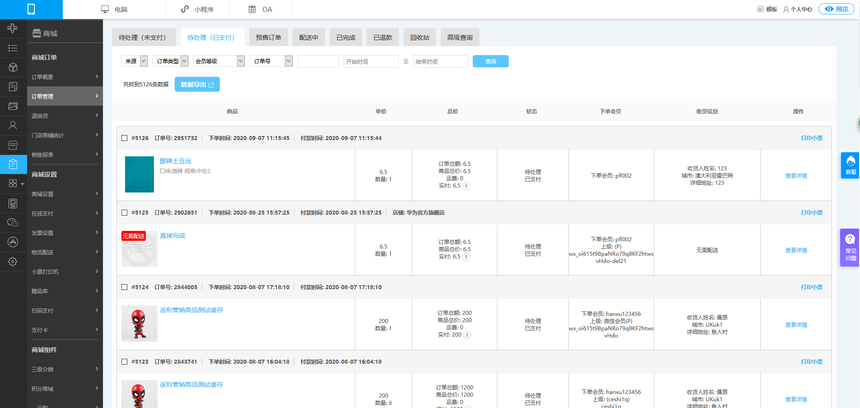The image size is (860, 408).
Task: Click the purple 常见问题 help widget
Action: click(x=849, y=246)
